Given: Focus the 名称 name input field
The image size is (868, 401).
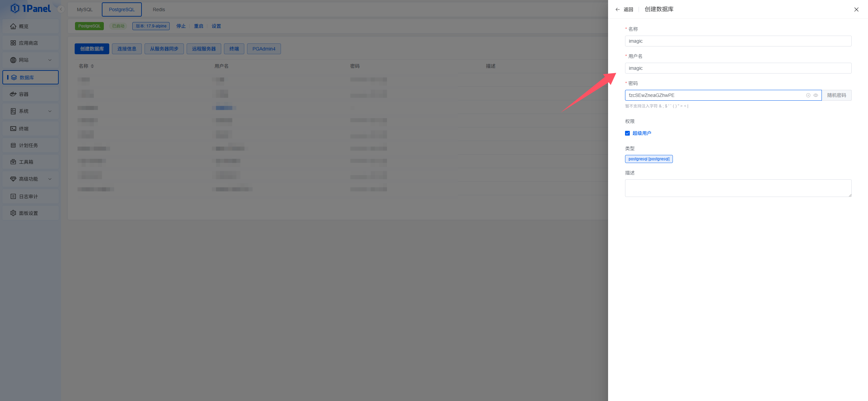Looking at the screenshot, I should click(x=738, y=41).
